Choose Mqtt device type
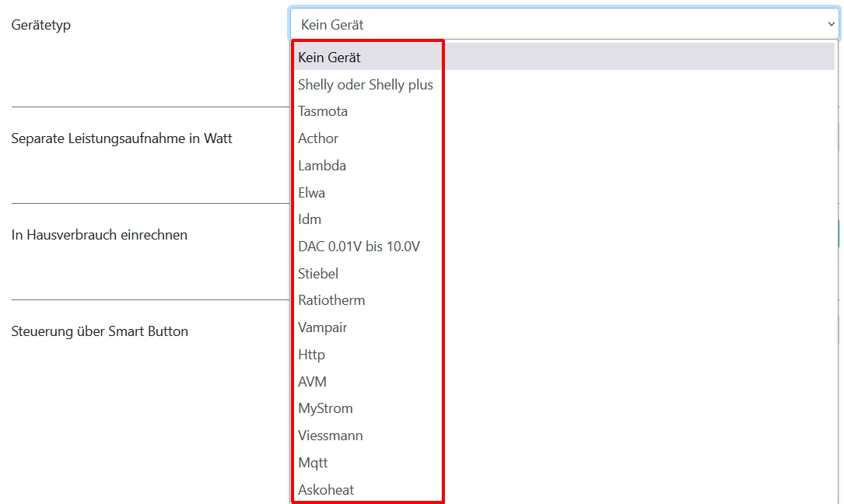Screen dimensions: 844x504 point(564,463)
